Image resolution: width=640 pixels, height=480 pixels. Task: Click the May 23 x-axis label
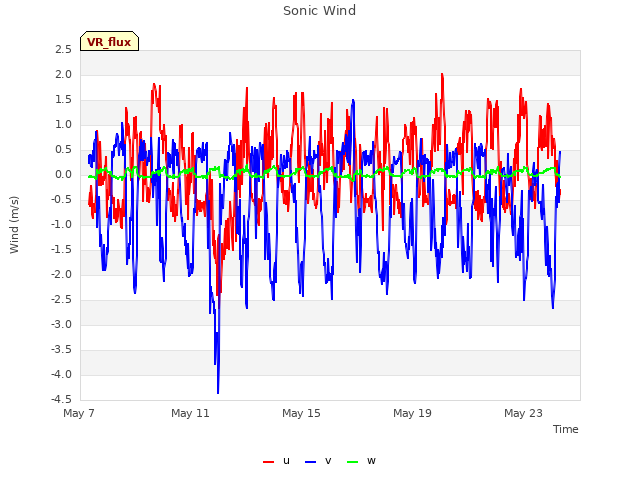(523, 413)
